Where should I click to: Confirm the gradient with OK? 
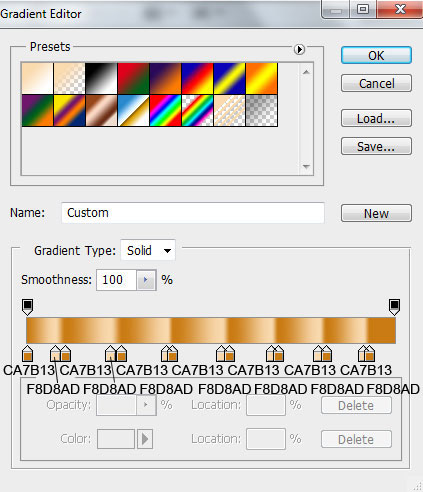coord(376,55)
